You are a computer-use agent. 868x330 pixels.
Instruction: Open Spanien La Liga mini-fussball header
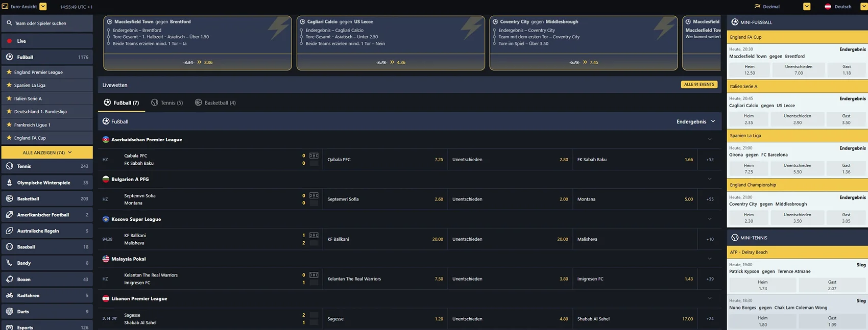click(797, 136)
